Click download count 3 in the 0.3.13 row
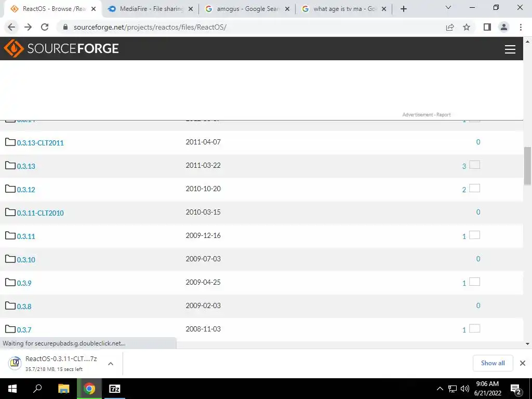Viewport: 532px width, 399px height. (x=464, y=166)
